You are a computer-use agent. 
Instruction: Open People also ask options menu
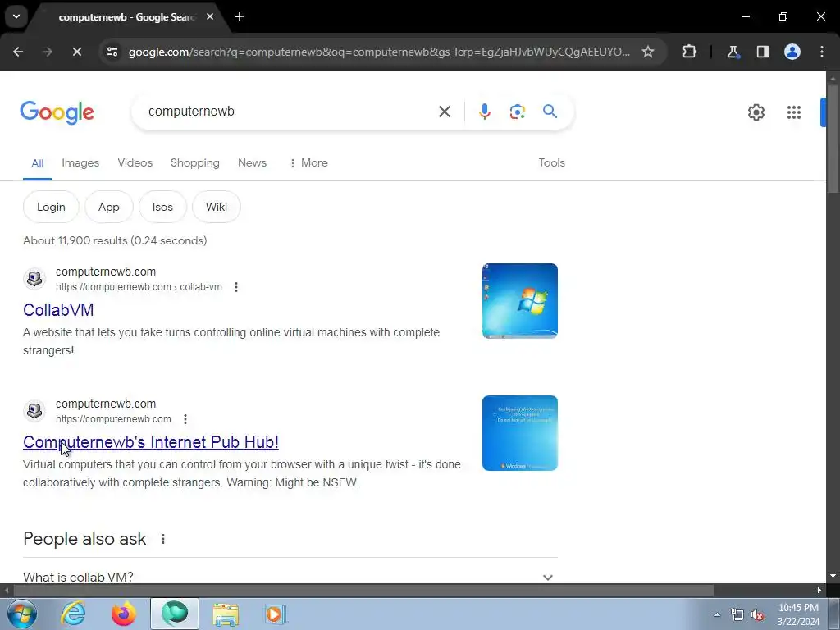163,539
